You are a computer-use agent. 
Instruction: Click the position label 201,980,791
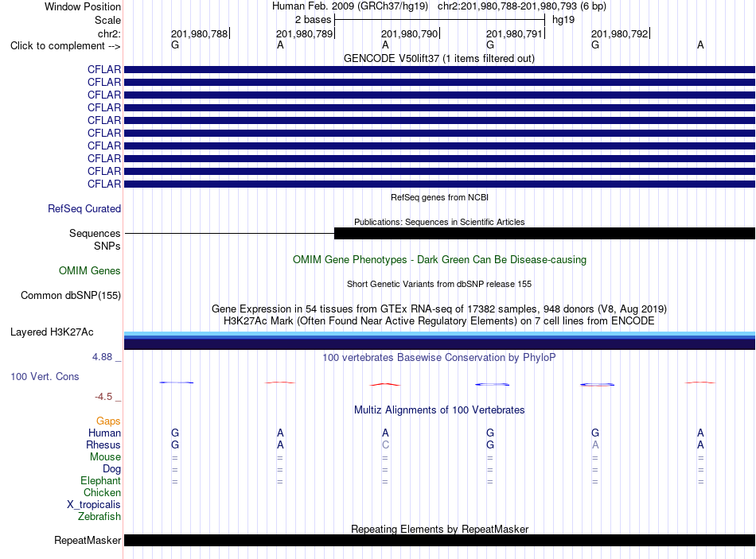(514, 33)
